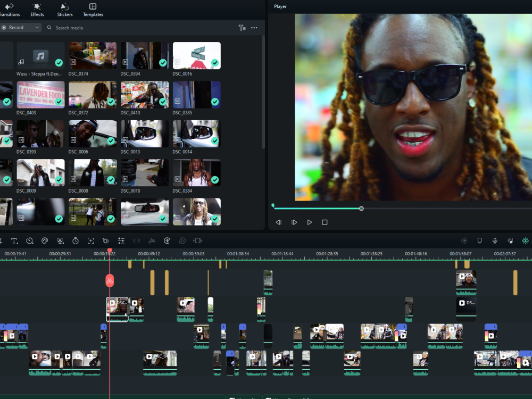
Task: Select the highlighted DSC clip at playhead
Action: click(118, 310)
